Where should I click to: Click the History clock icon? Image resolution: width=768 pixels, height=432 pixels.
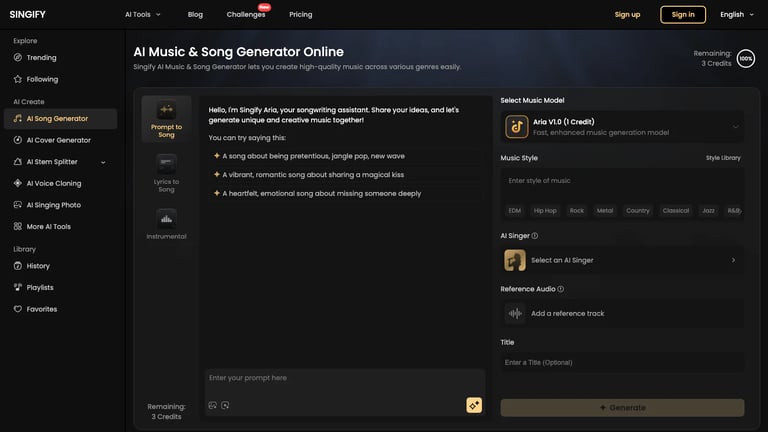coord(18,266)
